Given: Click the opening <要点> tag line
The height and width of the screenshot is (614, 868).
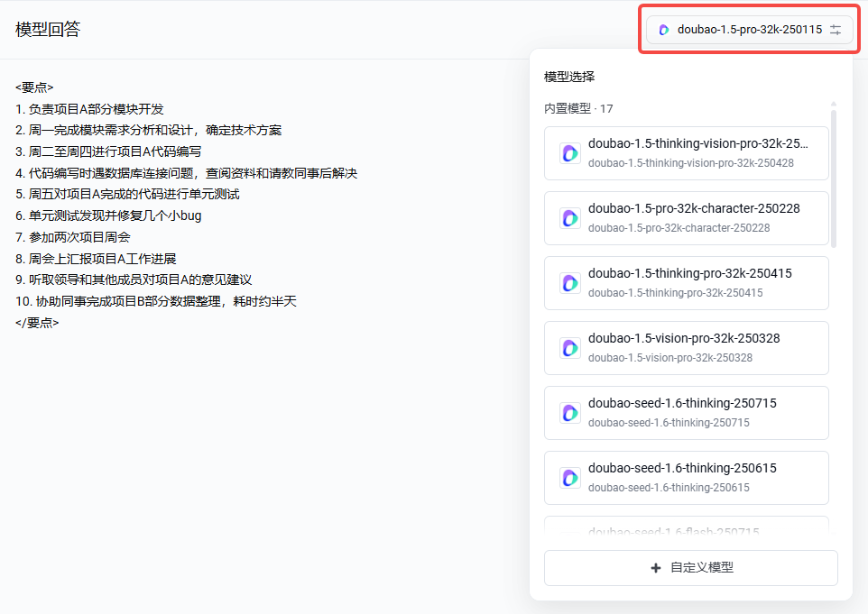Looking at the screenshot, I should (34, 87).
